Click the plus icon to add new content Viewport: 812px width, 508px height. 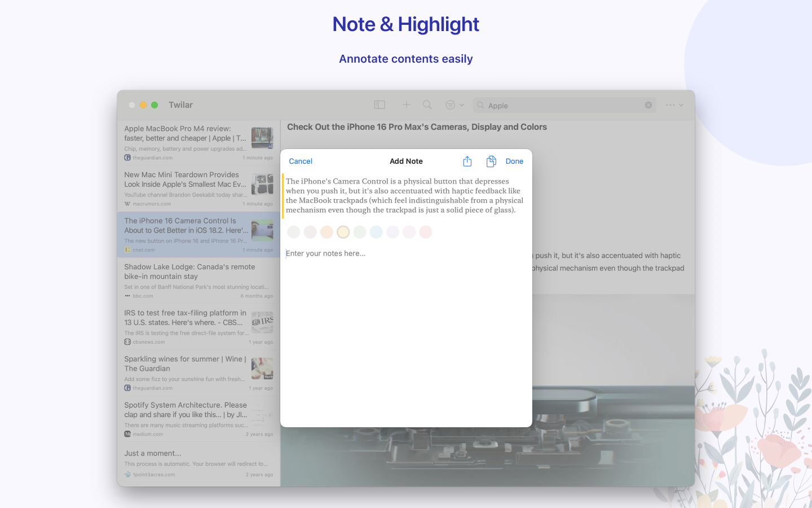click(407, 105)
